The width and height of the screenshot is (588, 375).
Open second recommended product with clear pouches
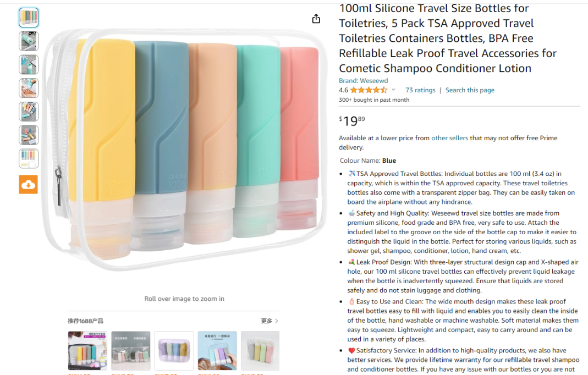tap(131, 351)
